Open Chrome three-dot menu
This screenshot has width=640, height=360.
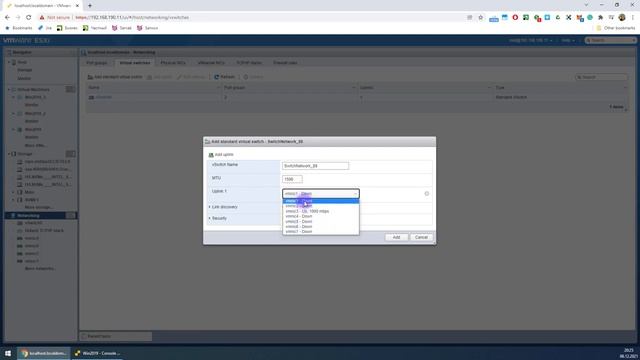(x=633, y=18)
